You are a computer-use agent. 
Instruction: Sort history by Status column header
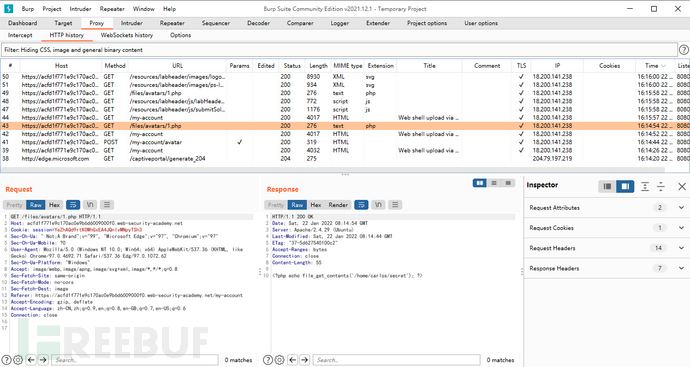pyautogui.click(x=292, y=66)
